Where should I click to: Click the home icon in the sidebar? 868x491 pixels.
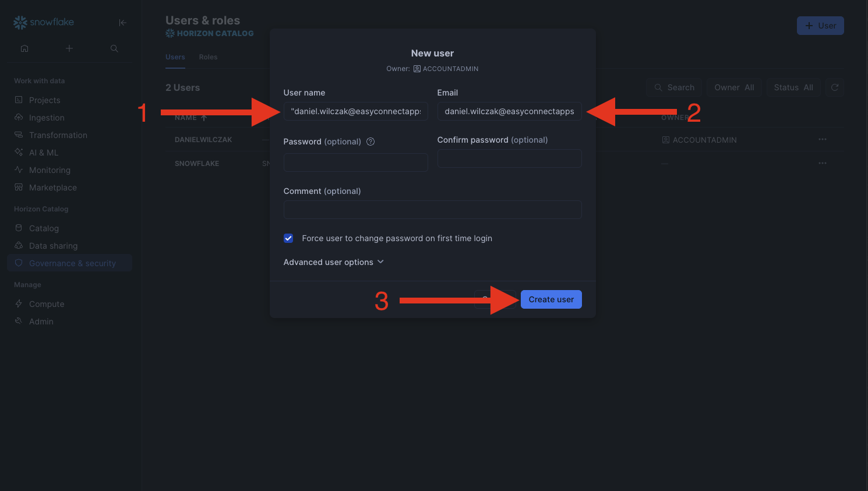tap(24, 48)
